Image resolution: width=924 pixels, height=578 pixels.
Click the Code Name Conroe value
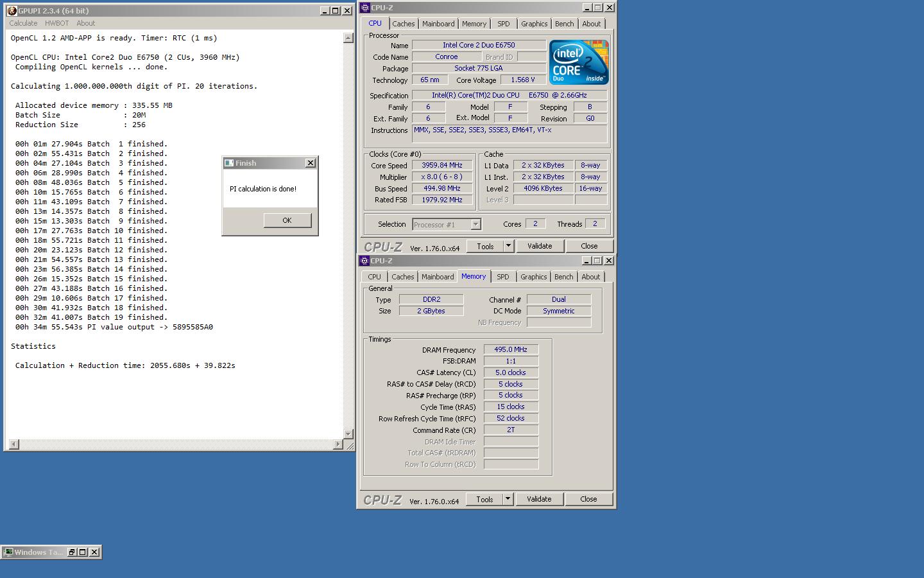[x=446, y=57]
